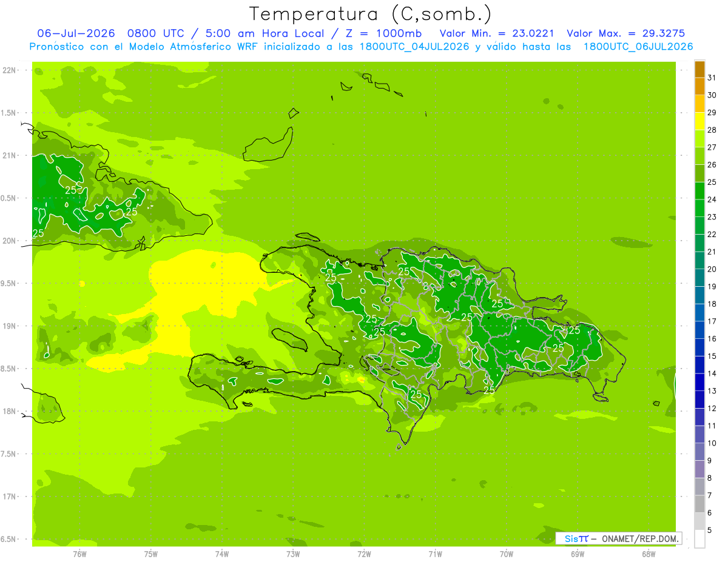Click the legend value 28
Image resolution: width=728 pixels, height=562 pixels.
click(x=712, y=130)
